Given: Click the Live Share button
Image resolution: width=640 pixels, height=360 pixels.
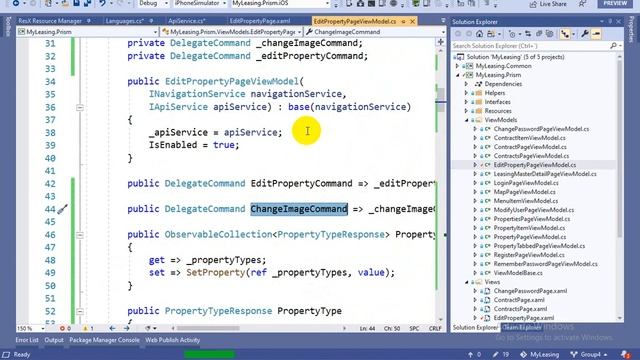Looking at the screenshot, I should pos(548,4).
